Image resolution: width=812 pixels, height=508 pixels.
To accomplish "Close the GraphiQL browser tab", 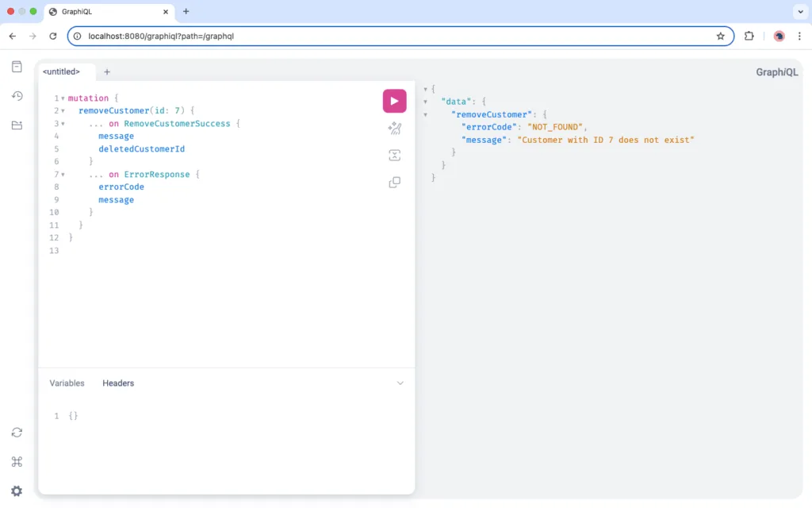I will tap(166, 11).
